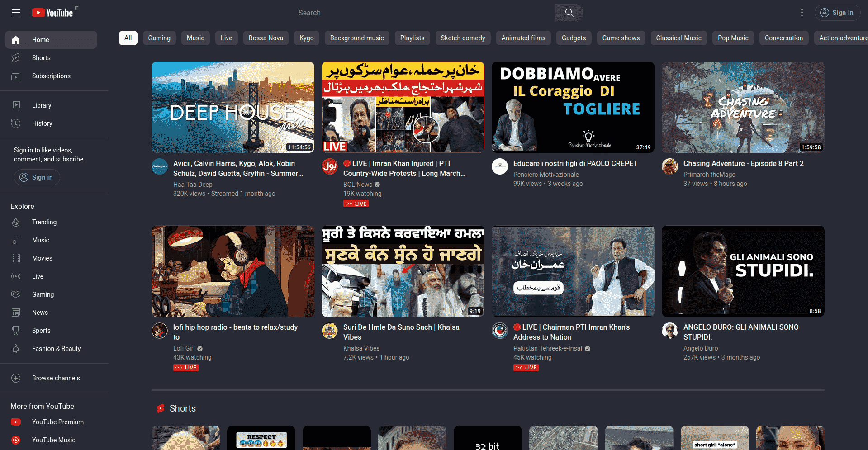This screenshot has width=868, height=450.
Task: Open the Deep House mix thumbnail
Action: pos(232,107)
